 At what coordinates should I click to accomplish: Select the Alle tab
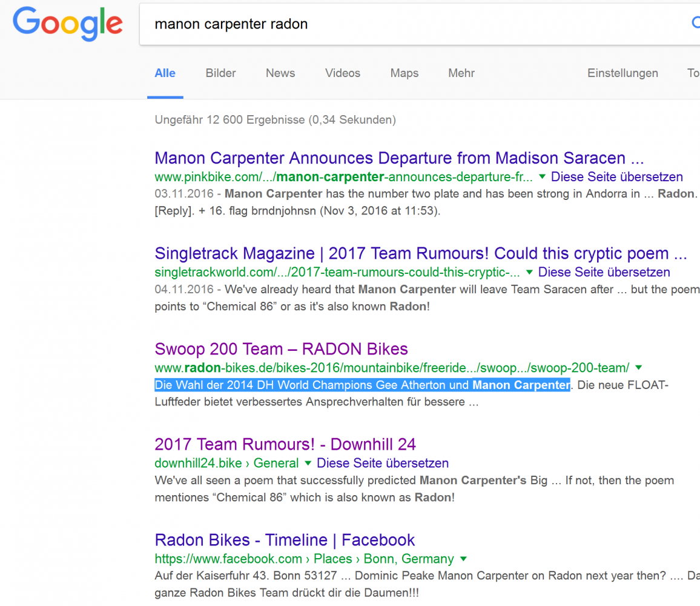[165, 73]
